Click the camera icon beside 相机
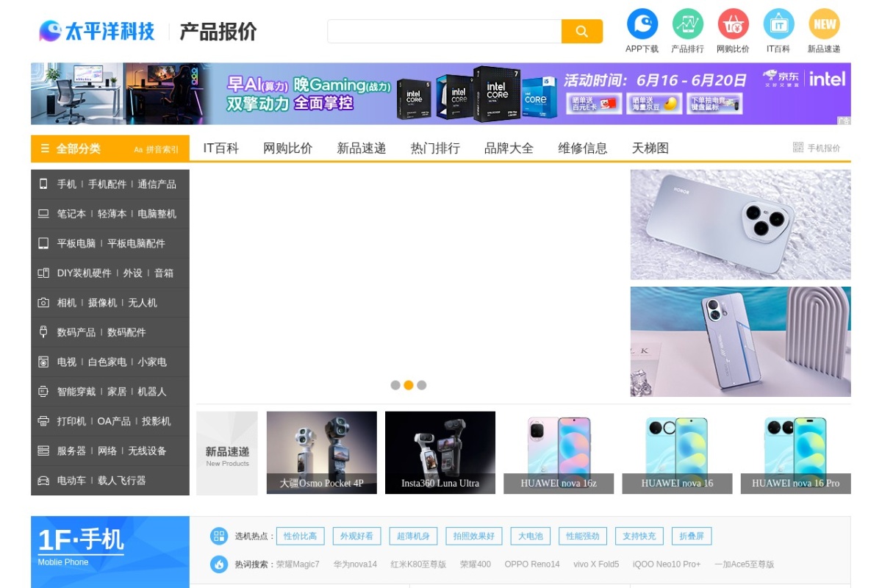 (43, 303)
